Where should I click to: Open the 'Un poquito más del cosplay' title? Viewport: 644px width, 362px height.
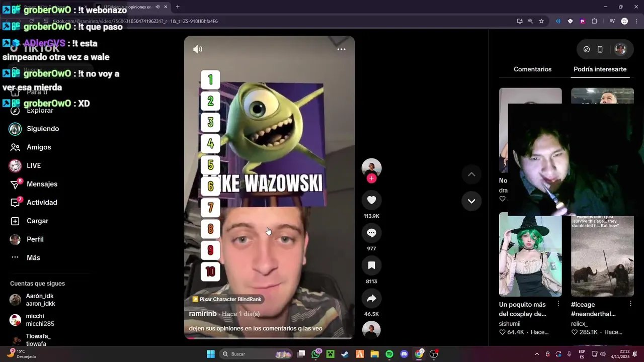tap(522, 309)
